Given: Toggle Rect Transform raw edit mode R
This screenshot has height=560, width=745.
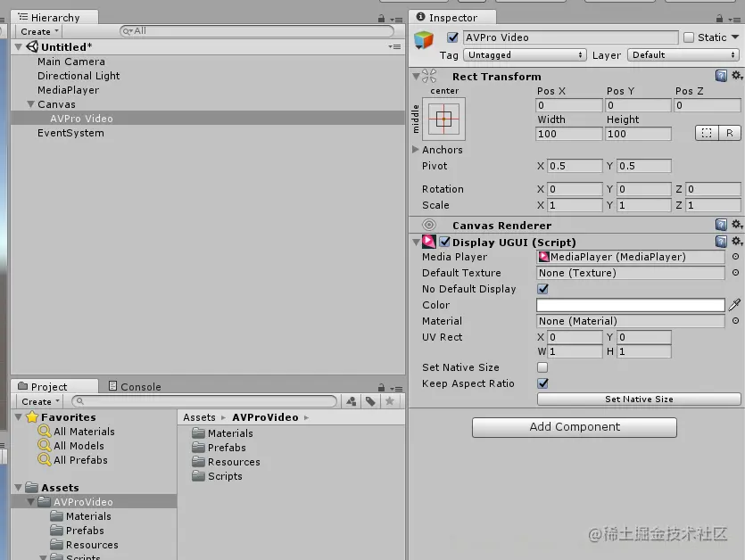Looking at the screenshot, I should click(729, 134).
